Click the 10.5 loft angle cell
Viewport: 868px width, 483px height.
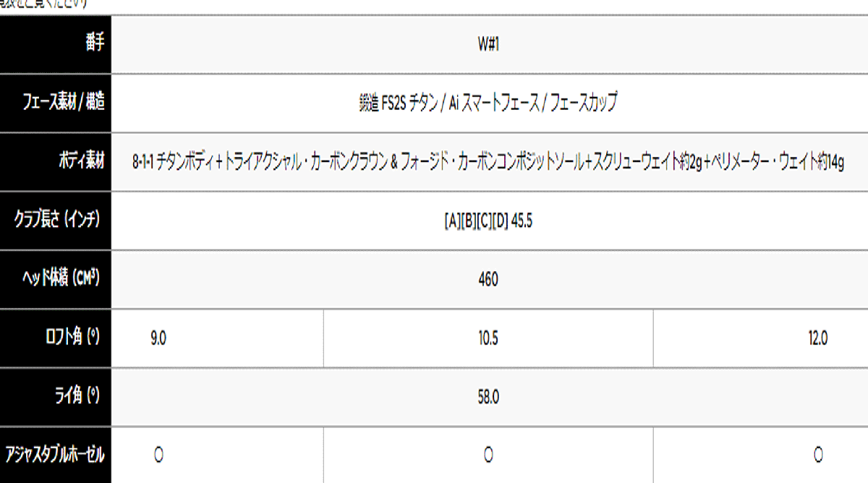pos(488,338)
